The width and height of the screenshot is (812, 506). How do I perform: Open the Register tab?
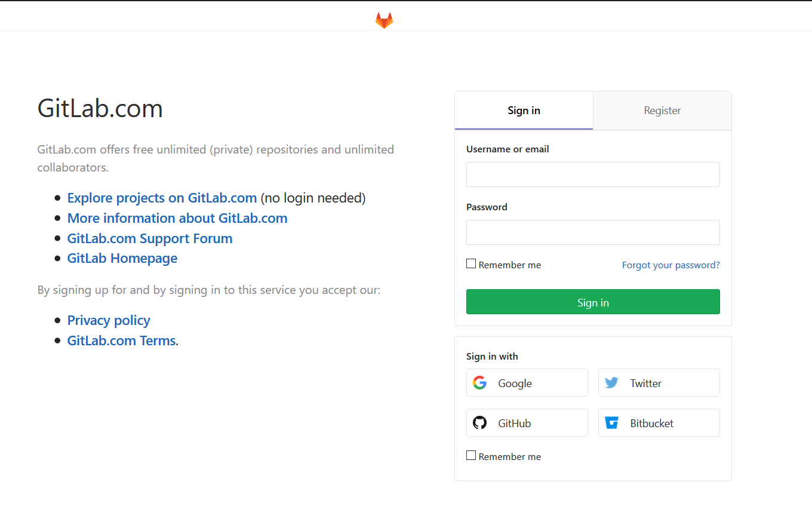(662, 111)
